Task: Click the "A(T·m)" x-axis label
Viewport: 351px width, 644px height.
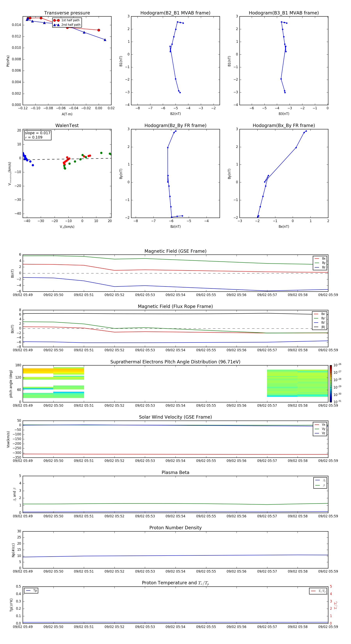Action: [x=67, y=114]
